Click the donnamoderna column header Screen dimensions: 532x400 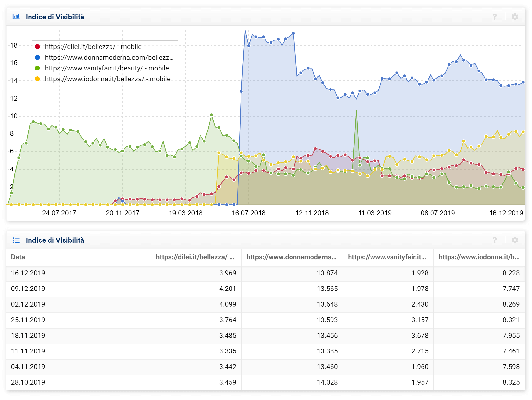(291, 257)
